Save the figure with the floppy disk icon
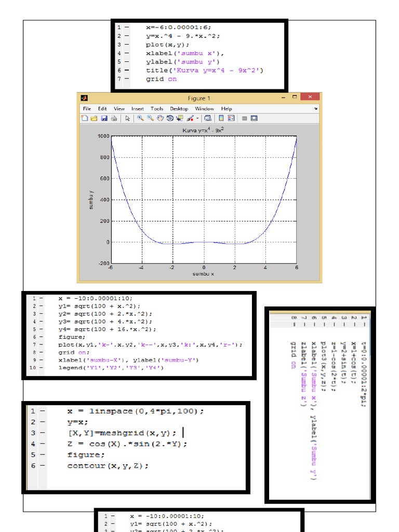 [104, 118]
